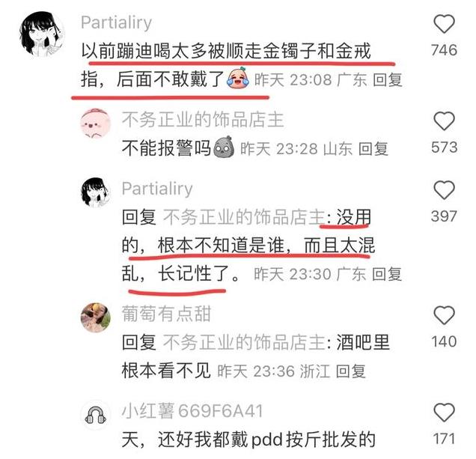
Task: Open the 小红薯669F6A41 username
Action: coord(192,411)
